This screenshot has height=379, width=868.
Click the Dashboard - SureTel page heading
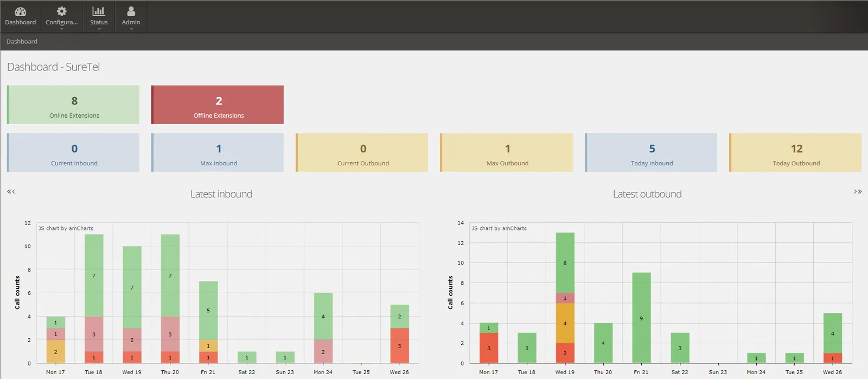point(53,67)
